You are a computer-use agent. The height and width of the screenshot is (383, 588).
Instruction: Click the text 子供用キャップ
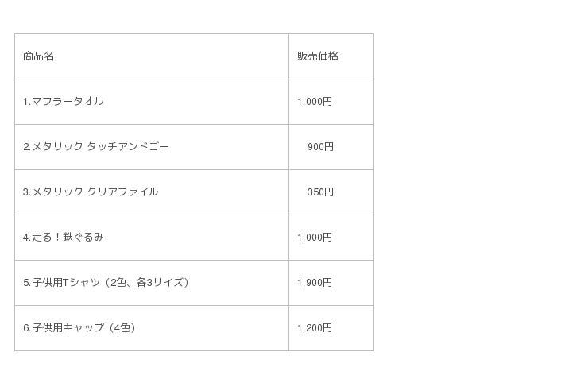[x=67, y=328]
